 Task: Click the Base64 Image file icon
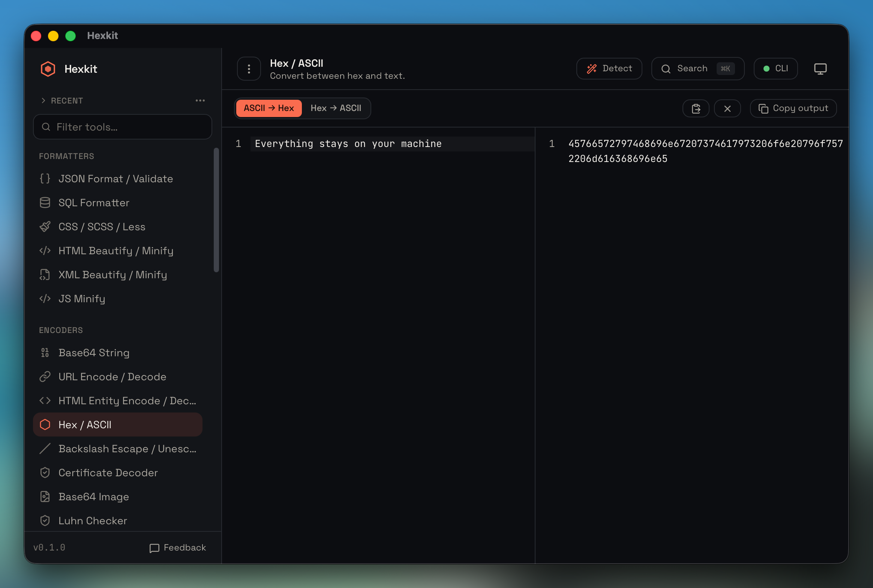(x=45, y=497)
